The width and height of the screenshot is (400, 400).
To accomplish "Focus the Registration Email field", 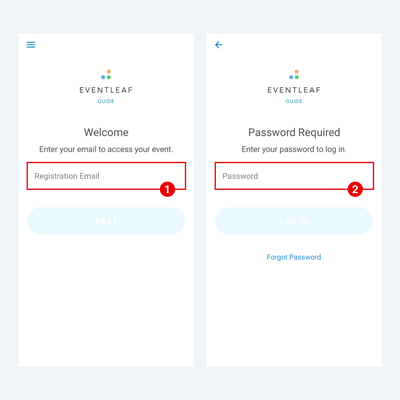I will coord(106,176).
